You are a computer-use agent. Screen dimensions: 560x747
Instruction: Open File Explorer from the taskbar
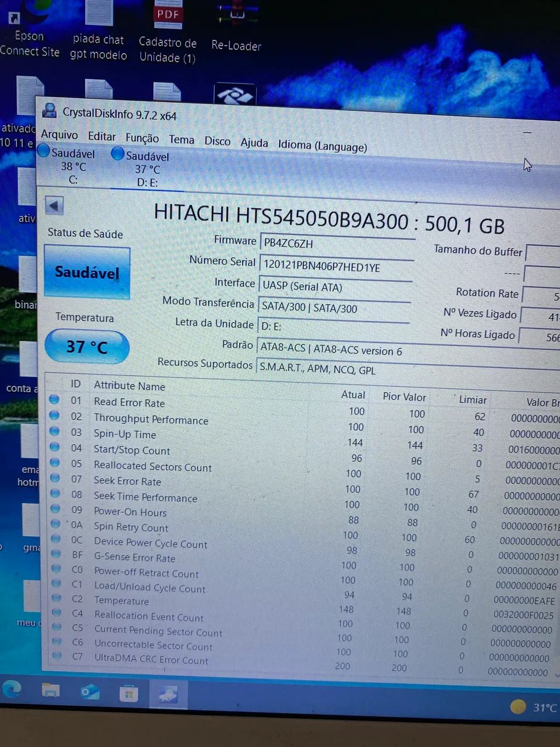click(x=51, y=692)
